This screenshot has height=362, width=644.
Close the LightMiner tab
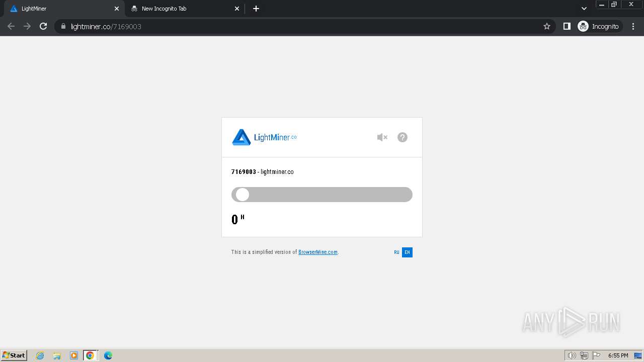pyautogui.click(x=117, y=9)
